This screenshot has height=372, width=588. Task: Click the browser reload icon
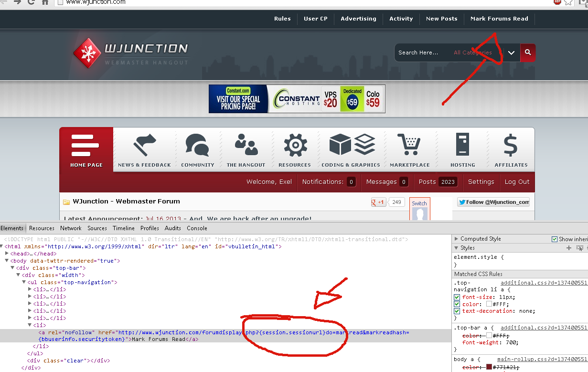32,2
